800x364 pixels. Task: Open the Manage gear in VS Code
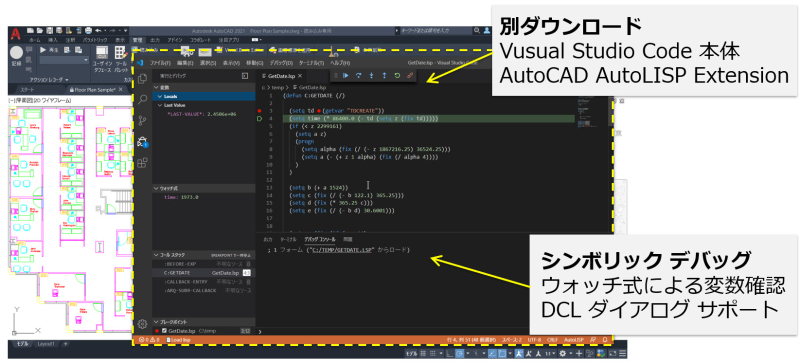[143, 324]
